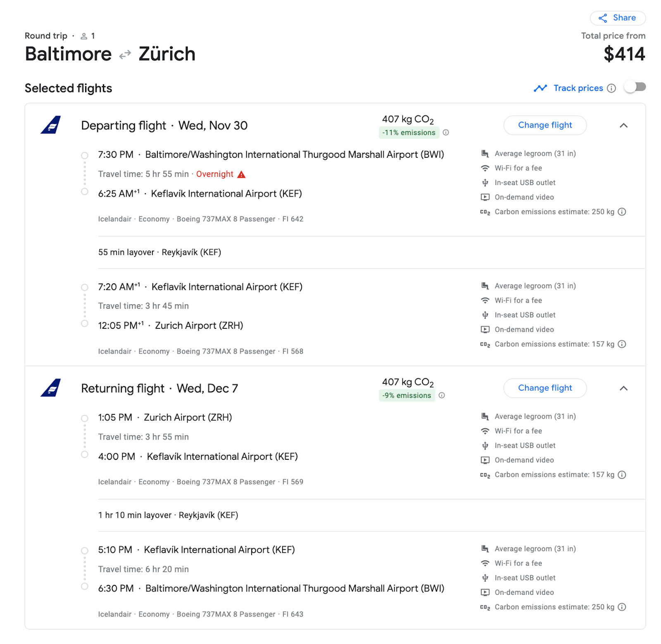
Task: Click the green -9% emissions badge
Action: (x=407, y=395)
